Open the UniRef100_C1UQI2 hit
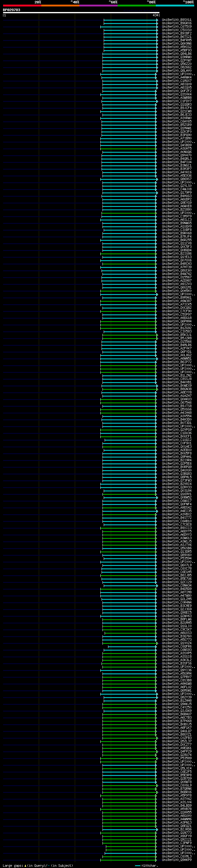Screen dimensions: 197x868 click(176, 440)
